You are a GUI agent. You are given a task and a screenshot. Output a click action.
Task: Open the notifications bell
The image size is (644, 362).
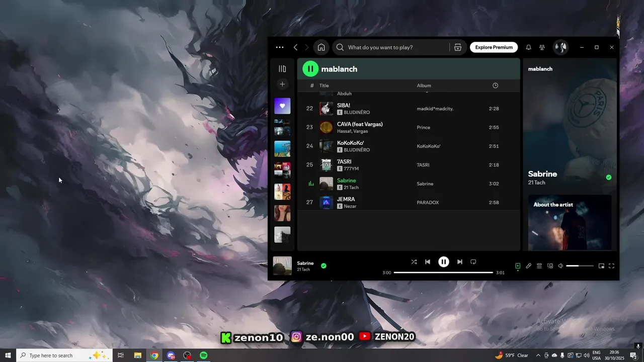(528, 47)
